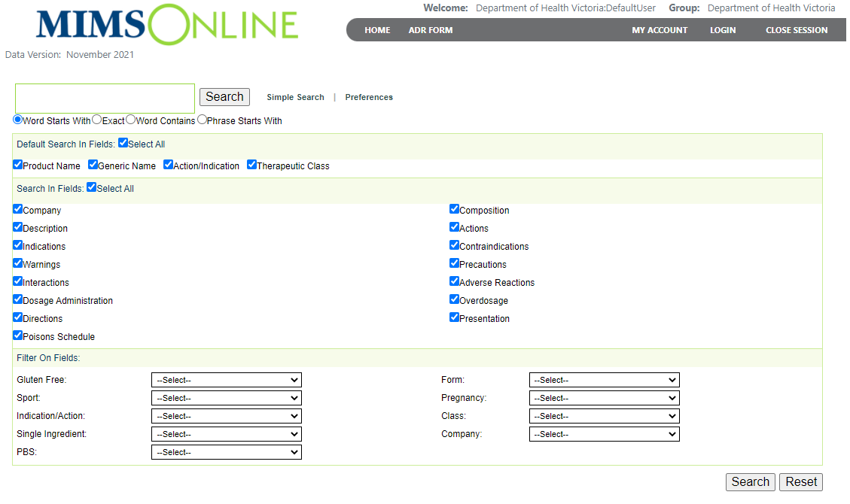Uncheck Adverse Reactions
Screen dimensions: 850x504
[453, 281]
